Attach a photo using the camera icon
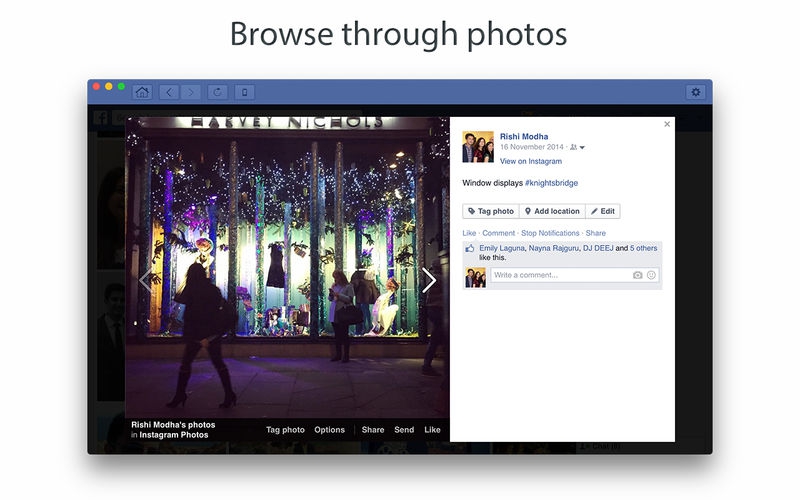The width and height of the screenshot is (800, 500). 638,275
